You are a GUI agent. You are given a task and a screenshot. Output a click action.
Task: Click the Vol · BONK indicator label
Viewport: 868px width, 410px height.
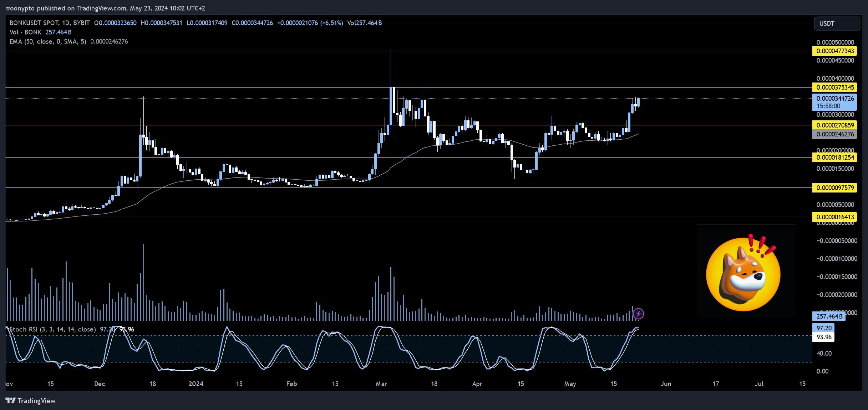pyautogui.click(x=25, y=32)
